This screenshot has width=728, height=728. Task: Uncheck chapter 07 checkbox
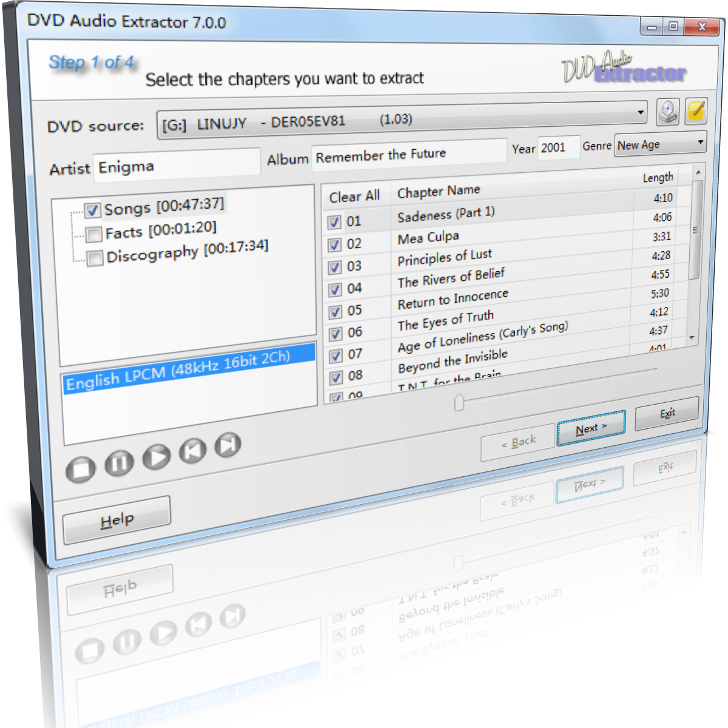coord(335,356)
